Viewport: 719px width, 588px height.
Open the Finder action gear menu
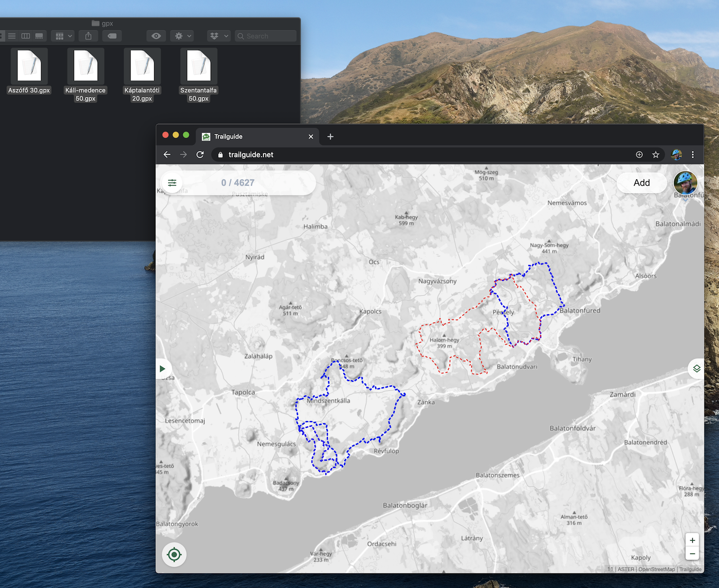click(x=182, y=36)
